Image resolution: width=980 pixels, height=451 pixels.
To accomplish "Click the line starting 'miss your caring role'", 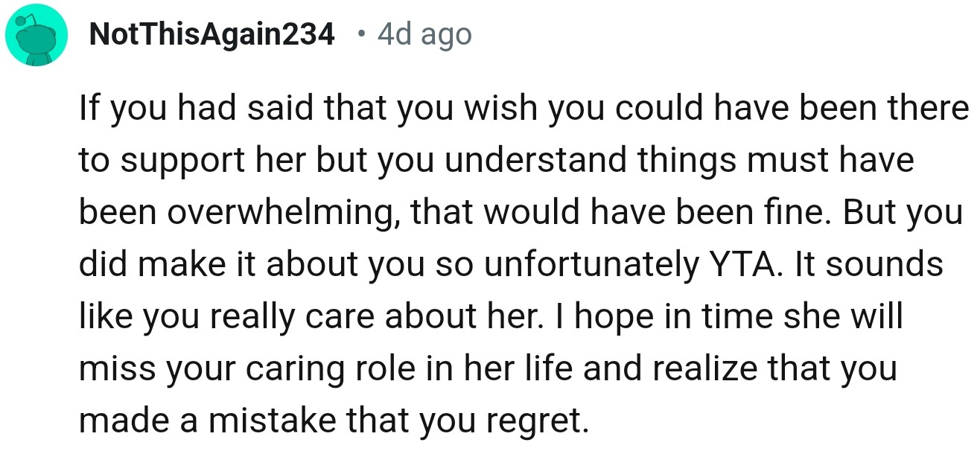I will click(x=488, y=369).
